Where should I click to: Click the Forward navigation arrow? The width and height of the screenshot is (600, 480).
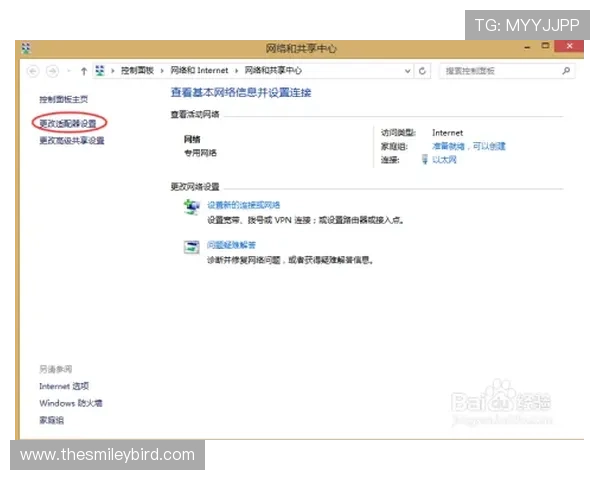pos(52,71)
